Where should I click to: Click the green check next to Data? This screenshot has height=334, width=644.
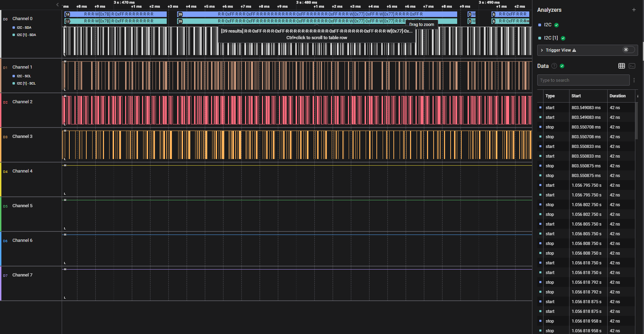tap(562, 66)
